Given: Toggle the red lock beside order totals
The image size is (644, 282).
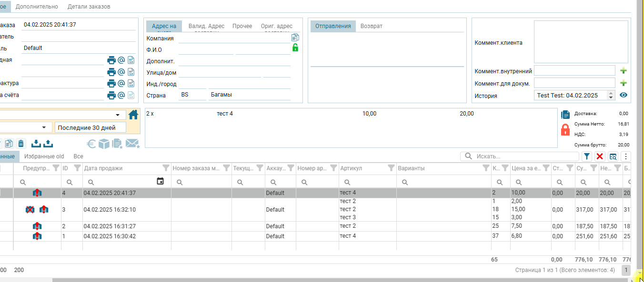Looking at the screenshot, I should [565, 129].
